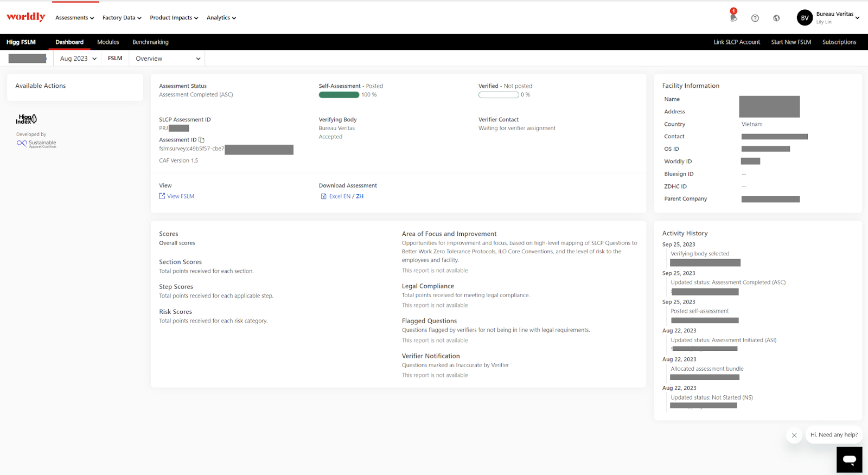Open the chat widget button

tap(849, 460)
